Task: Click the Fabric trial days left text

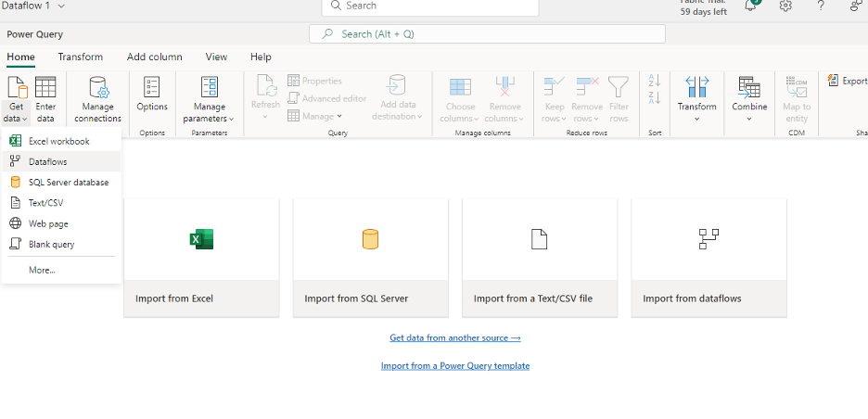Action: click(x=704, y=7)
